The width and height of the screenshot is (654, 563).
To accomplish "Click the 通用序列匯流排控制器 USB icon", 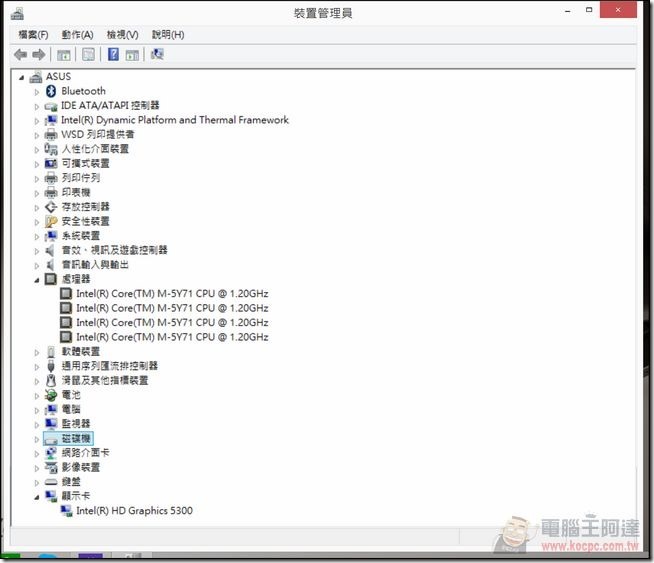I will [51, 366].
